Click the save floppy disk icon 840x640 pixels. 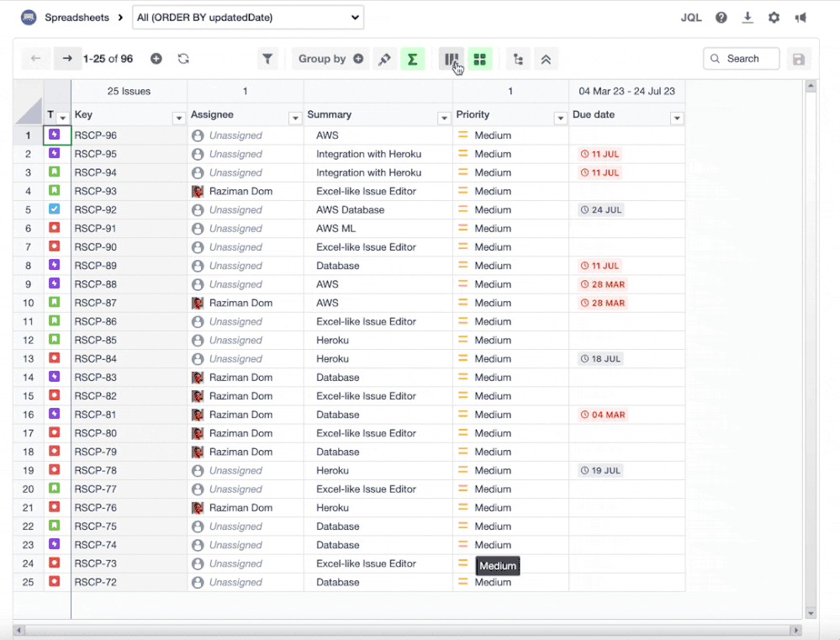click(x=798, y=58)
